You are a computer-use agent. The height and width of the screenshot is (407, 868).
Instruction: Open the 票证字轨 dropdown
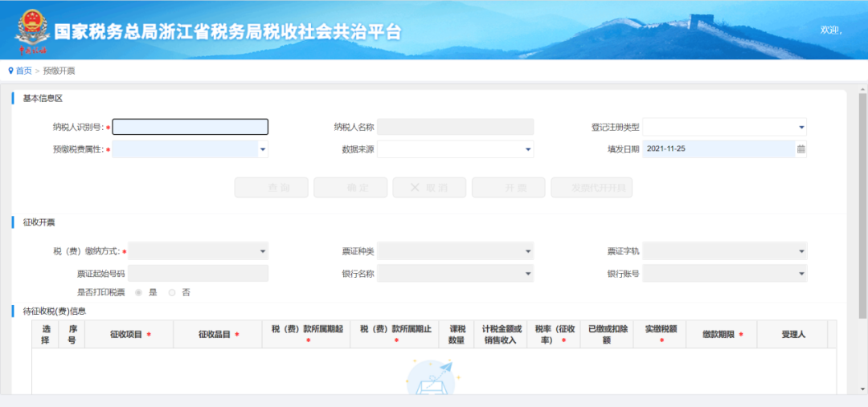(725, 251)
